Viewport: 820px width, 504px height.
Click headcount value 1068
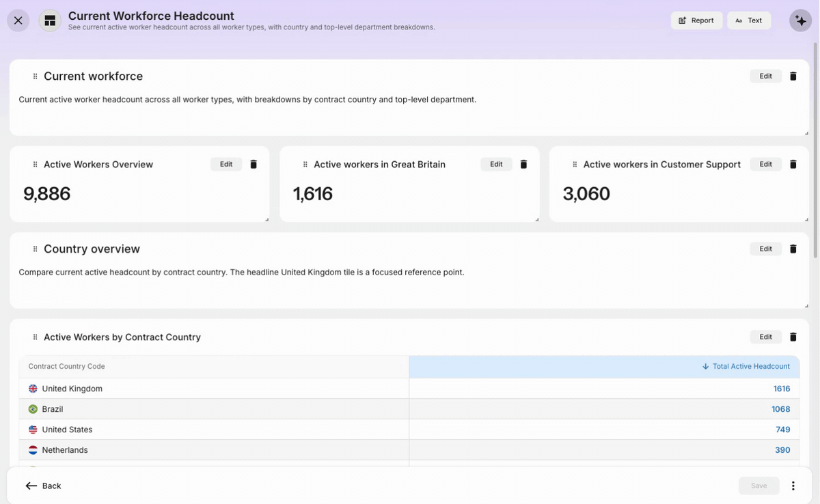tap(780, 409)
